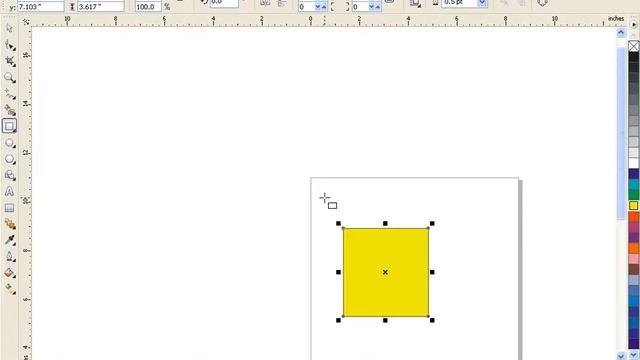The image size is (640, 360).
Task: Click the left-middle selection handle
Action: point(338,272)
